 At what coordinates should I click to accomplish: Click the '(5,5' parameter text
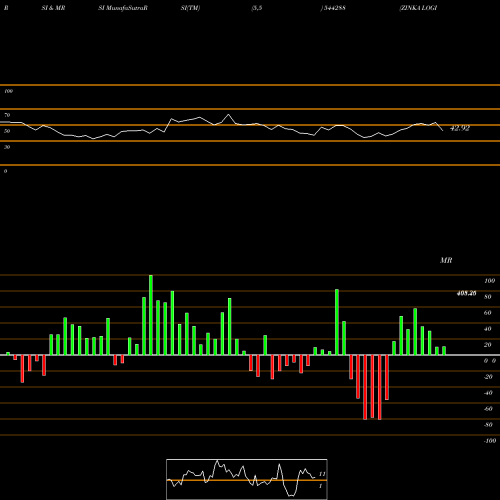click(257, 8)
